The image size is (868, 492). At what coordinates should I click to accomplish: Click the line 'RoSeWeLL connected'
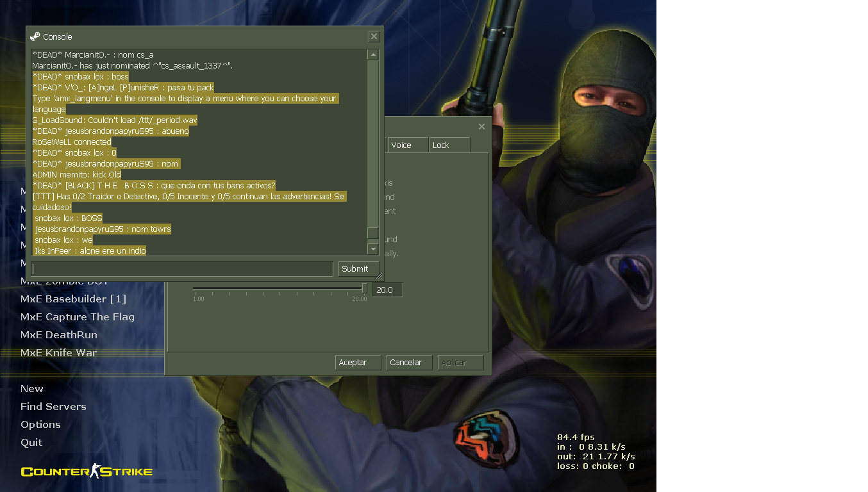click(x=72, y=142)
